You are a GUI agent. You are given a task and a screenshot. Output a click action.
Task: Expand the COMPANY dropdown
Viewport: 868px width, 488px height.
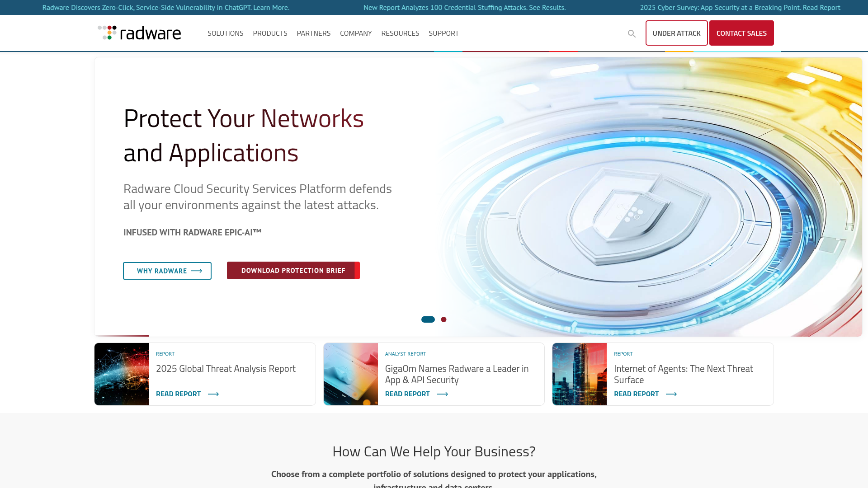coord(356,33)
